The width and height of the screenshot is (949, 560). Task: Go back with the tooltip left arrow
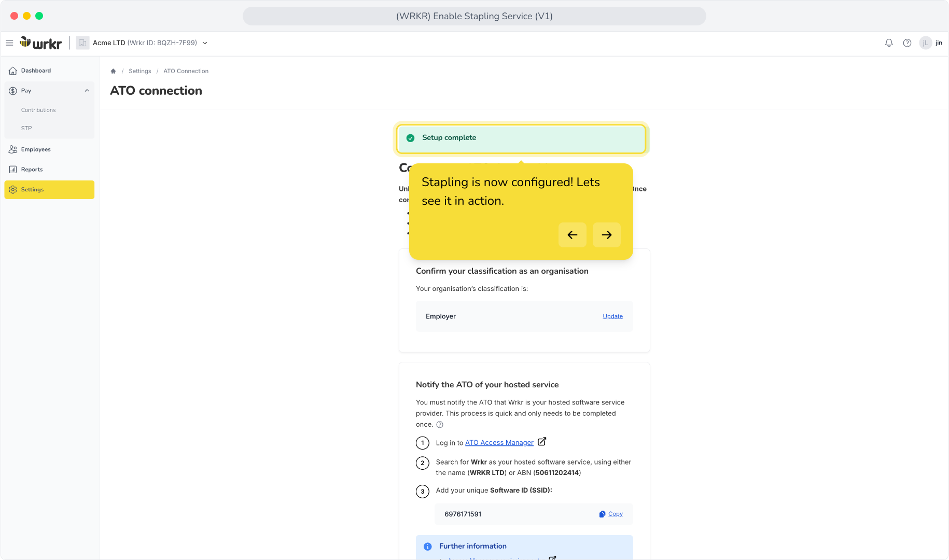[x=573, y=235]
